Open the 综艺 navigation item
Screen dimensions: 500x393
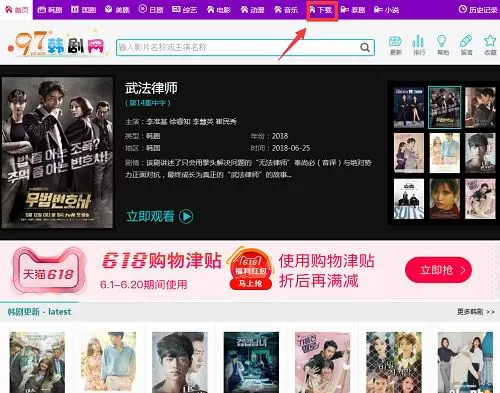(185, 10)
